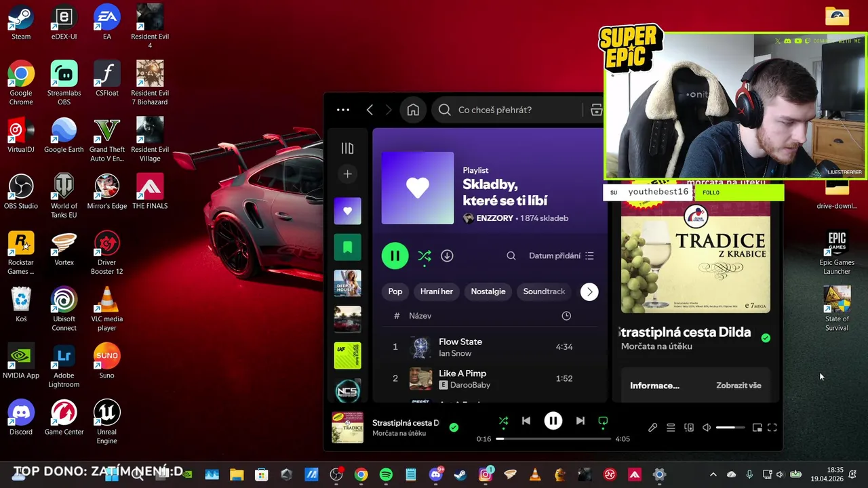Open Spotify Home
Viewport: 868px width, 488px height.
[x=413, y=110]
